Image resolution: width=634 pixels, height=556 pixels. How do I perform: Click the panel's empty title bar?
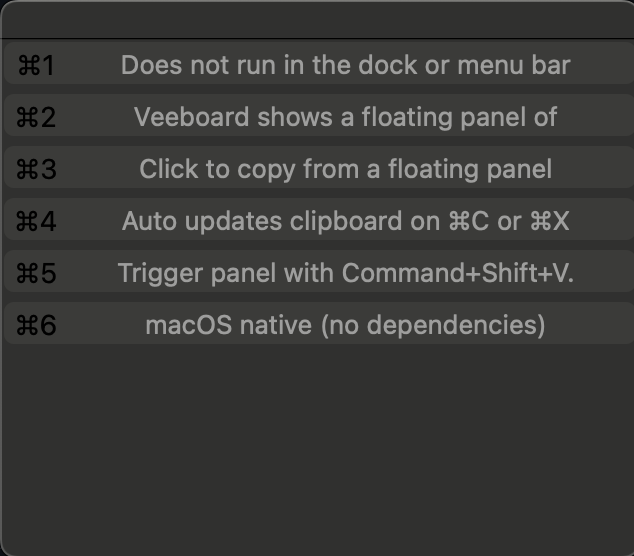click(318, 20)
